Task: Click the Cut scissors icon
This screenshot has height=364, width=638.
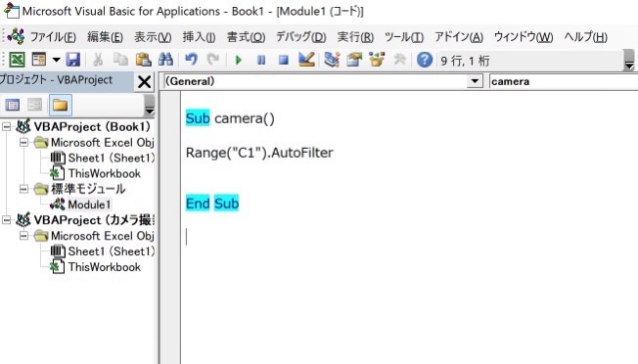Action: 98,60
